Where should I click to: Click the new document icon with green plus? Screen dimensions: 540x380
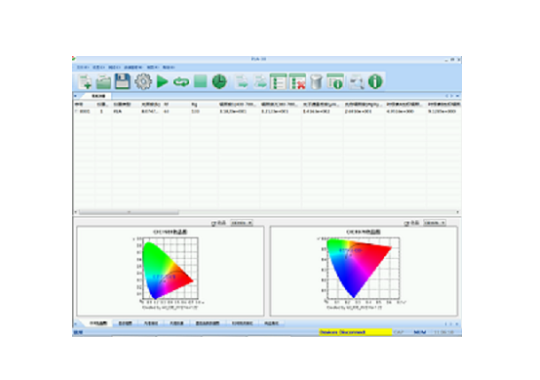85,82
